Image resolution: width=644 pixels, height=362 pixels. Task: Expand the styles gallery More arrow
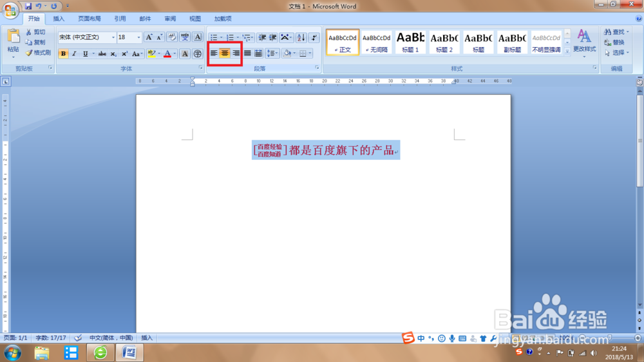tap(567, 52)
